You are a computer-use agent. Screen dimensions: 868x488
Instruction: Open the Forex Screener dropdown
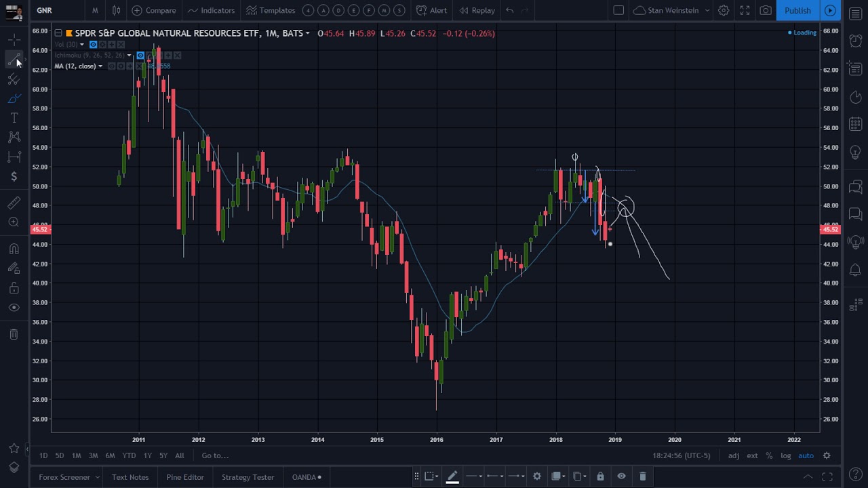(x=69, y=477)
